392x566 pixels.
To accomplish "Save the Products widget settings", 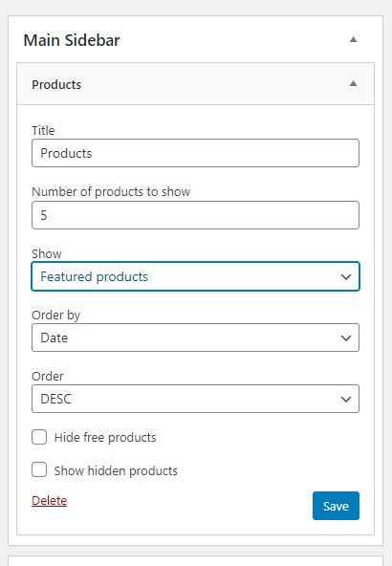I will (336, 506).
